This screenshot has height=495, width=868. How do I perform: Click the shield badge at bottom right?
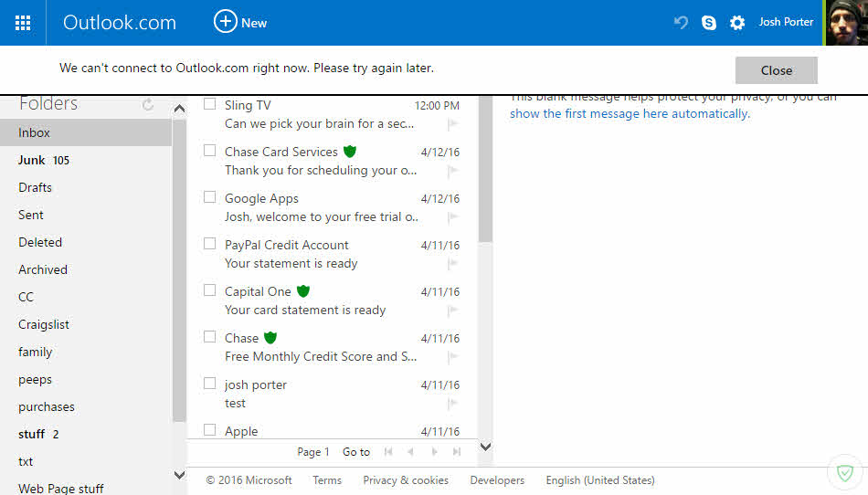point(845,473)
